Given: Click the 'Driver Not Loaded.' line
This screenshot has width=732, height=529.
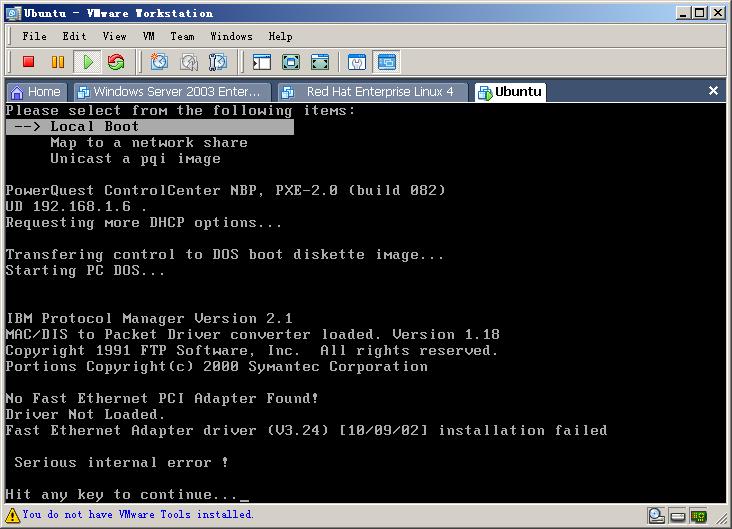Looking at the screenshot, I should [x=85, y=414].
